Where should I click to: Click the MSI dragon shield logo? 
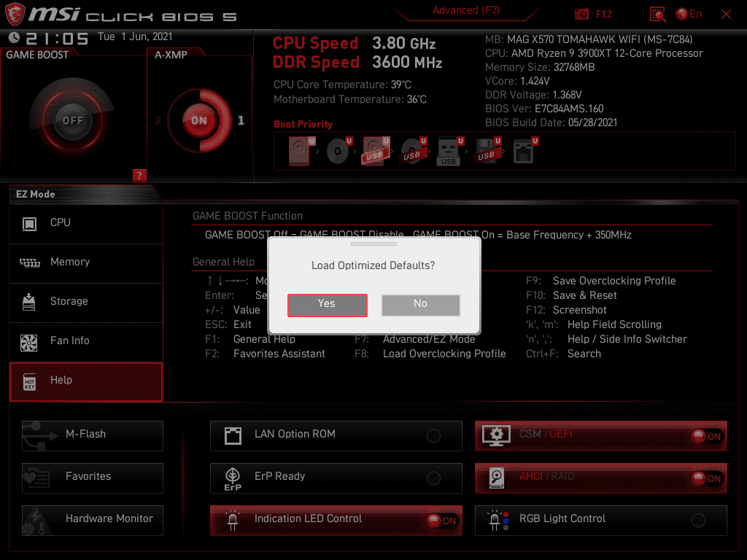[x=15, y=15]
